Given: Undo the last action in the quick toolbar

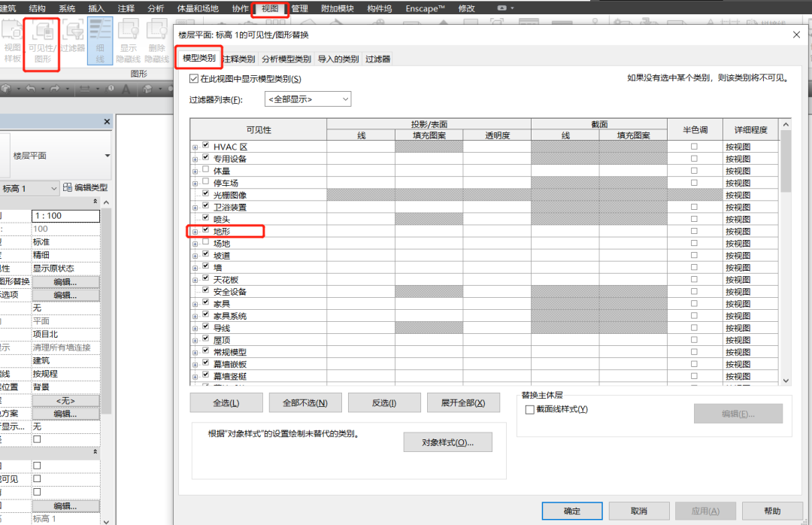Looking at the screenshot, I should pos(31,90).
